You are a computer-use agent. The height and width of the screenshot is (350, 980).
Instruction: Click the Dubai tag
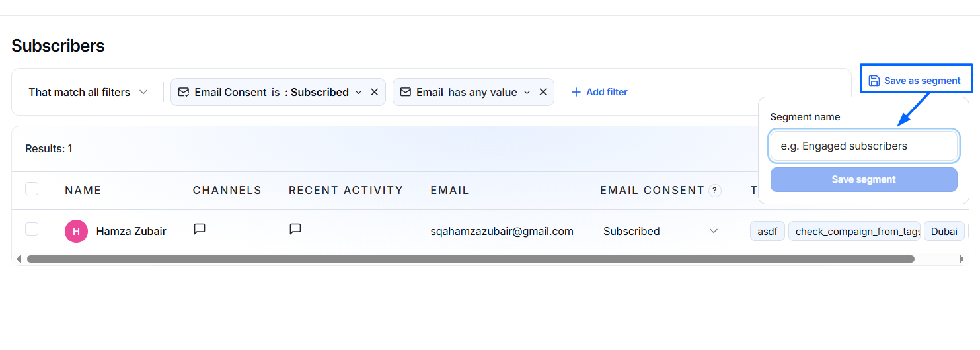coord(944,231)
